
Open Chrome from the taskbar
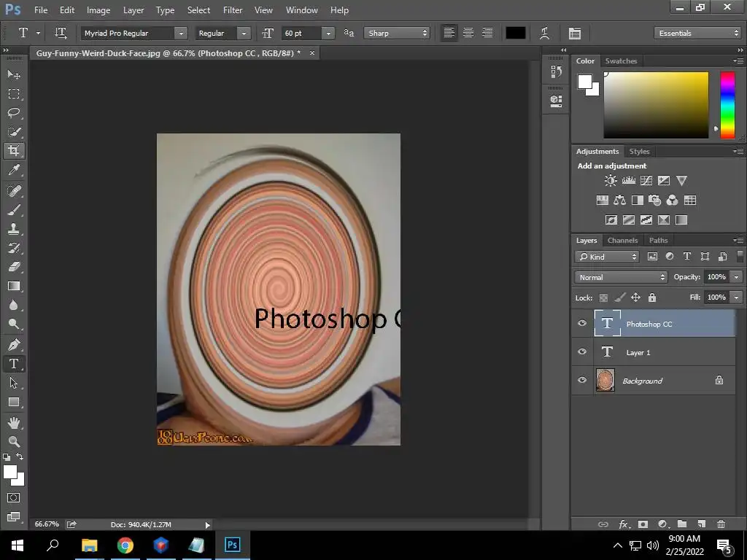125,545
